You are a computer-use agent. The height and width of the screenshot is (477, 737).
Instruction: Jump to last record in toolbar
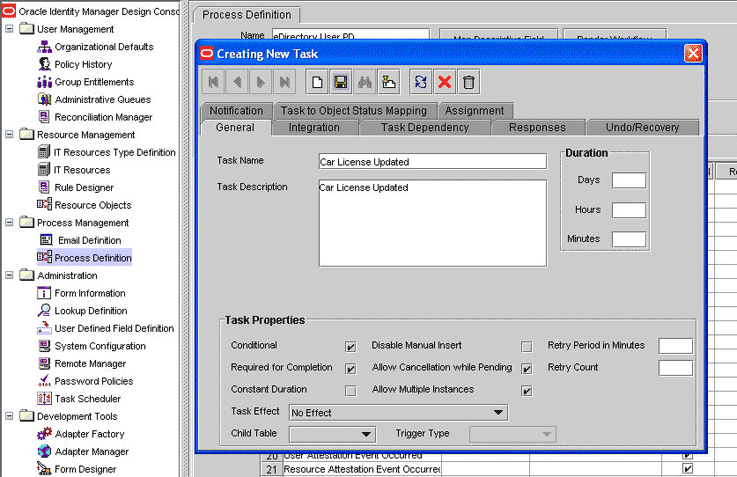284,82
